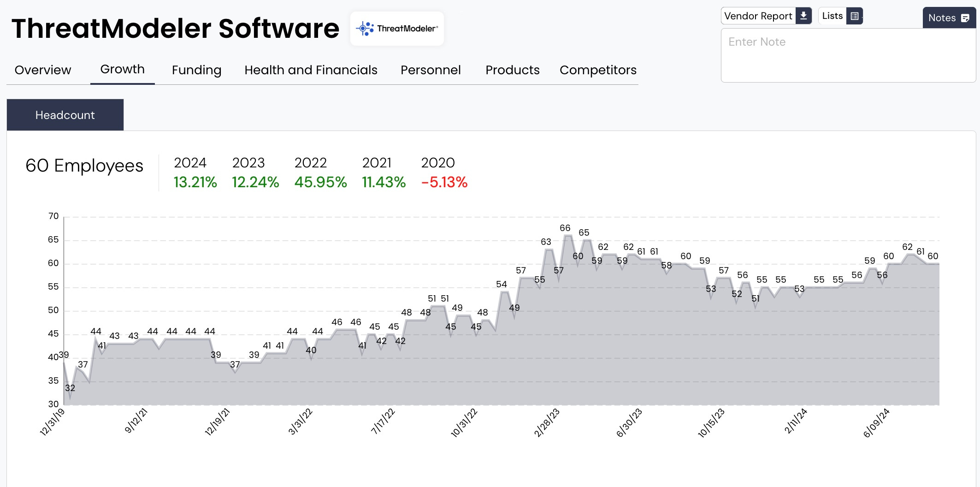The width and height of the screenshot is (980, 487).
Task: Click the y-axis label 30
Action: tap(53, 404)
